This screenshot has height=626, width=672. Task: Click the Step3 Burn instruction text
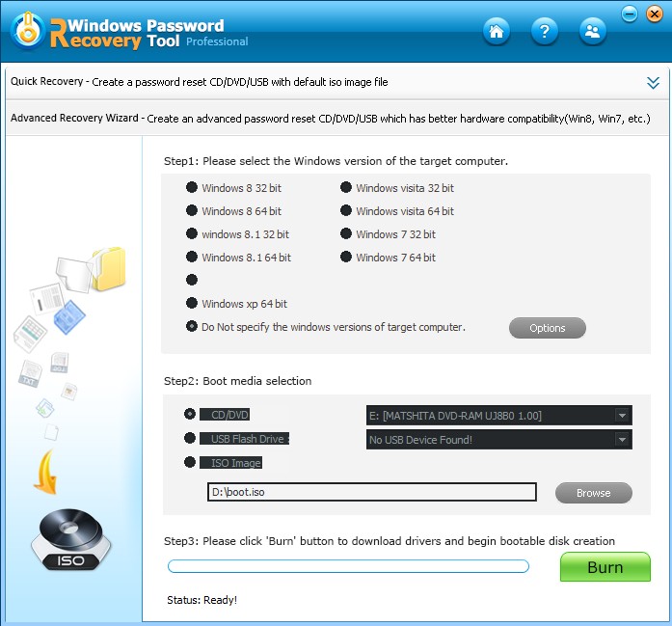coord(390,541)
